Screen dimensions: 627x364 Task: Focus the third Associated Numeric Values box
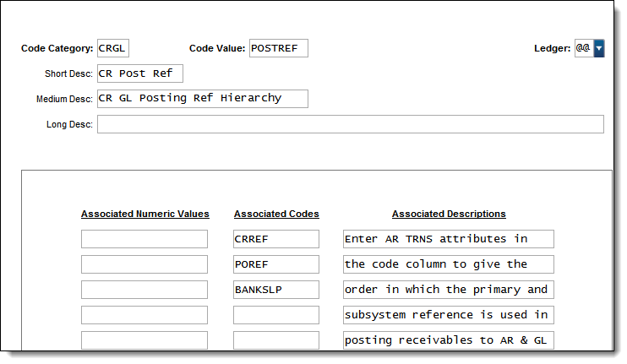[x=144, y=290]
